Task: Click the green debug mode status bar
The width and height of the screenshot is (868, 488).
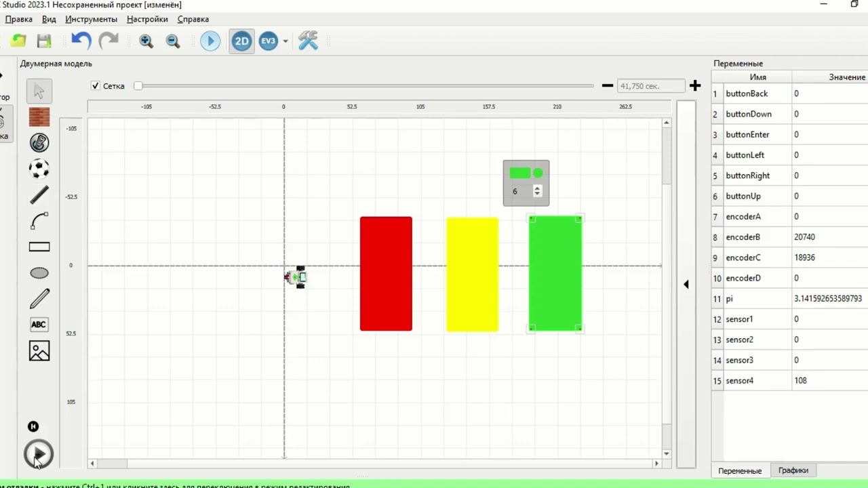Action: [x=434, y=484]
